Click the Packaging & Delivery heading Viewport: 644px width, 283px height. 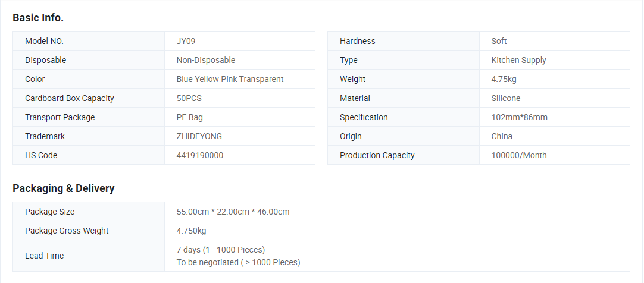pyautogui.click(x=64, y=188)
